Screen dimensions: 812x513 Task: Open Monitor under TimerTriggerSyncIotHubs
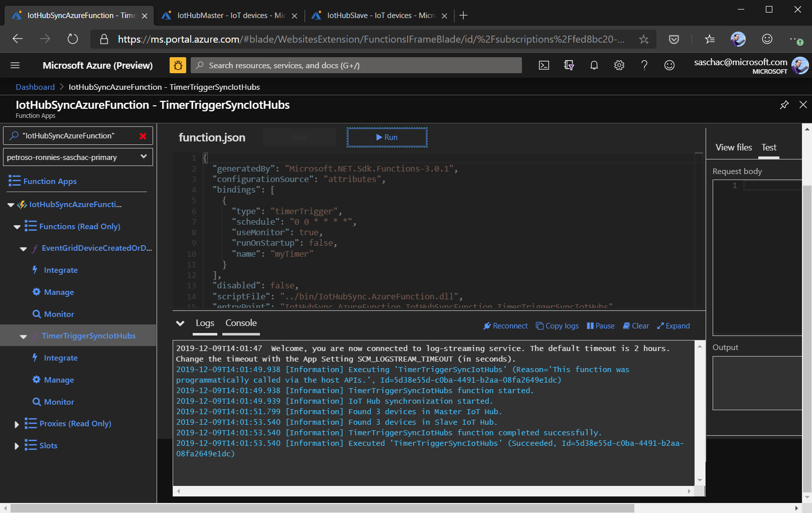[59, 402]
